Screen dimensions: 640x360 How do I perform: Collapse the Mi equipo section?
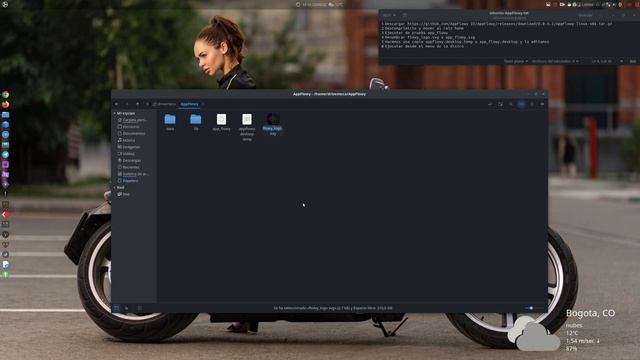[114, 113]
